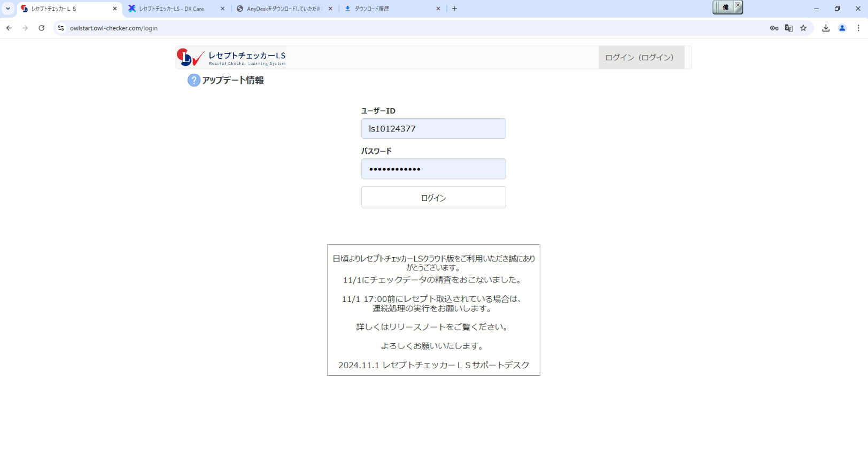The image size is (868, 473).
Task: Click the browser back arrow
Action: click(x=9, y=28)
